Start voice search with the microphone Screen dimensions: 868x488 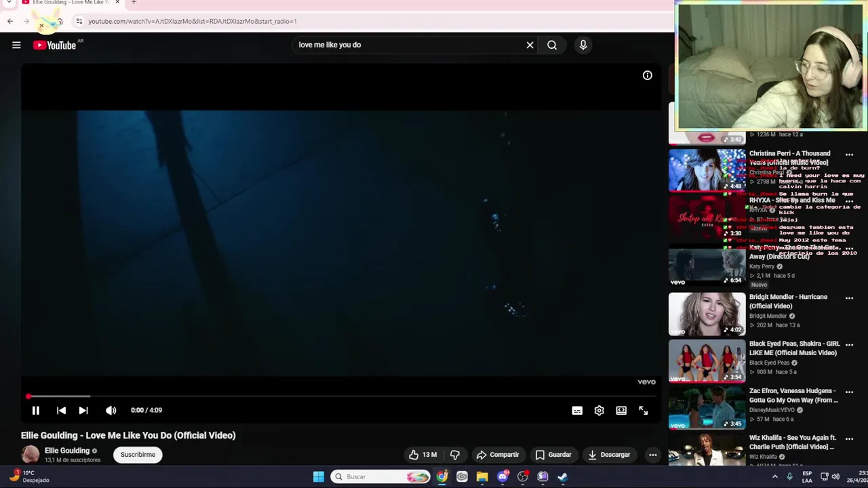pyautogui.click(x=583, y=45)
